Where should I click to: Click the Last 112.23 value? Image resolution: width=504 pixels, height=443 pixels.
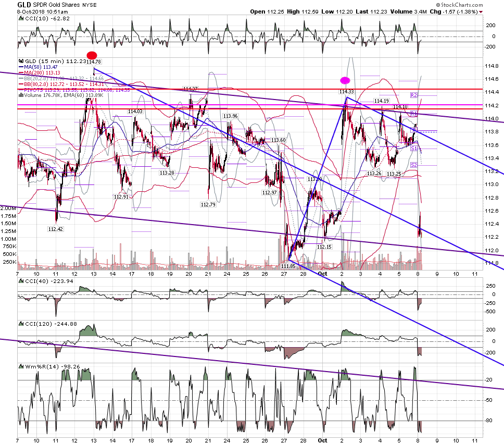(x=371, y=11)
